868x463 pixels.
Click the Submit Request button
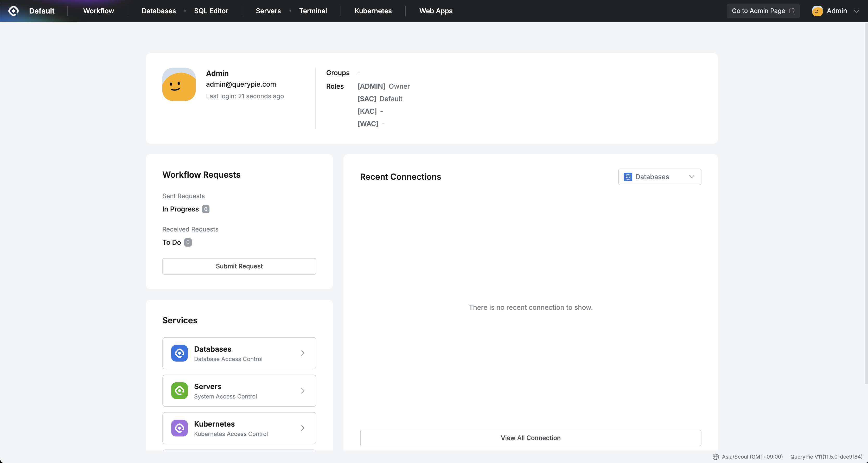coord(239,266)
